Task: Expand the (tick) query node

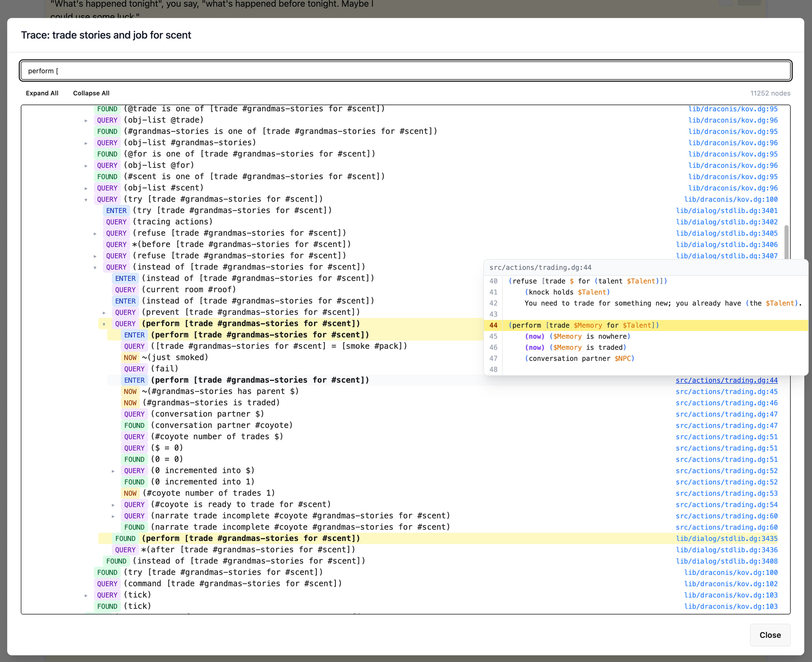Action: coord(86,595)
